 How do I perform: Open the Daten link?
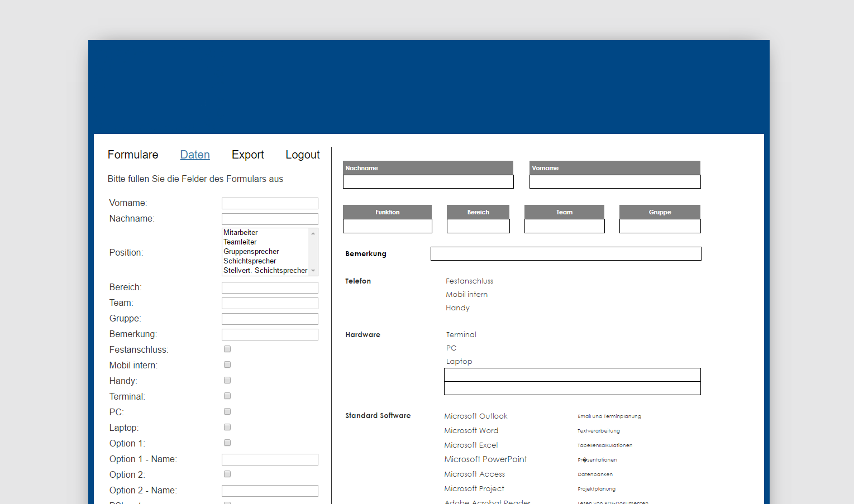195,155
